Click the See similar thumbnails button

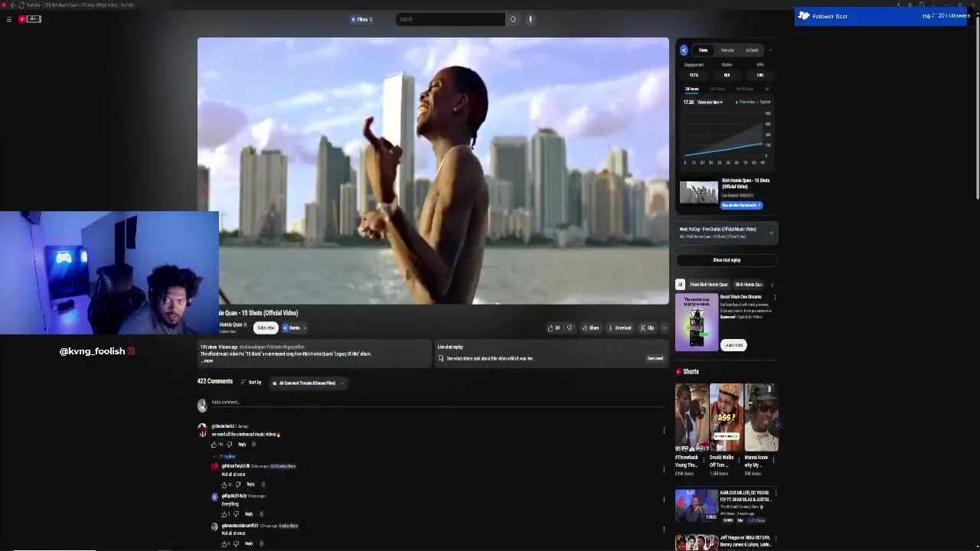pos(741,205)
